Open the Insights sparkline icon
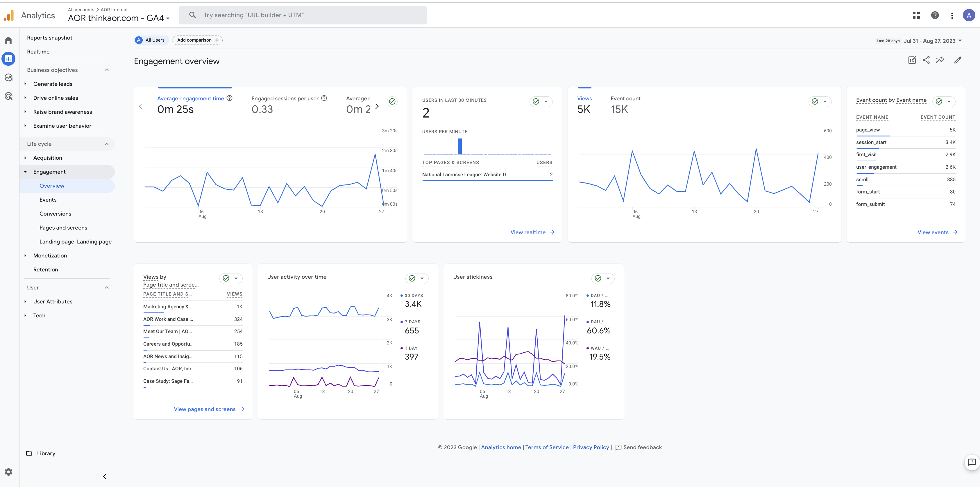 tap(940, 60)
